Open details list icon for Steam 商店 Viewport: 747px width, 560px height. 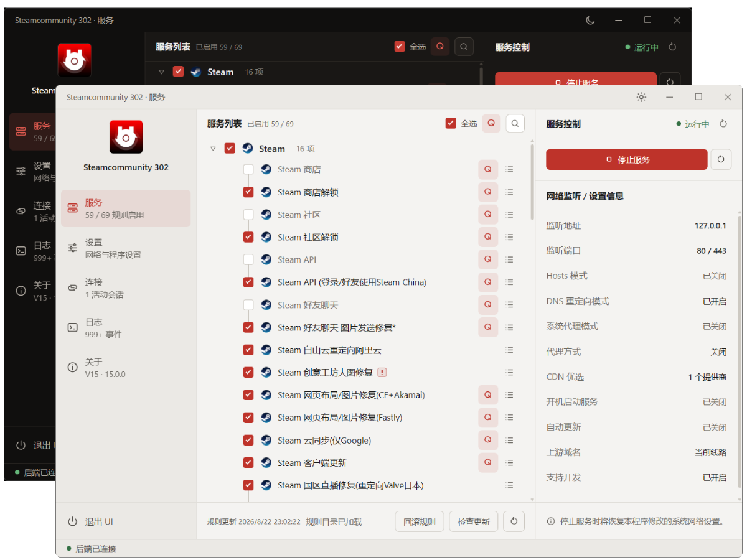point(510,169)
